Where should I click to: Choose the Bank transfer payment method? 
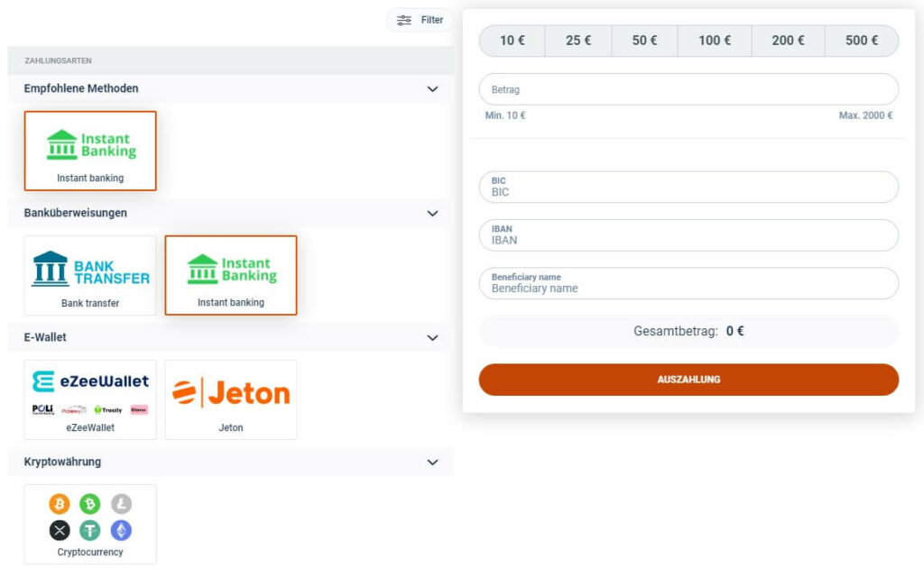pyautogui.click(x=90, y=275)
